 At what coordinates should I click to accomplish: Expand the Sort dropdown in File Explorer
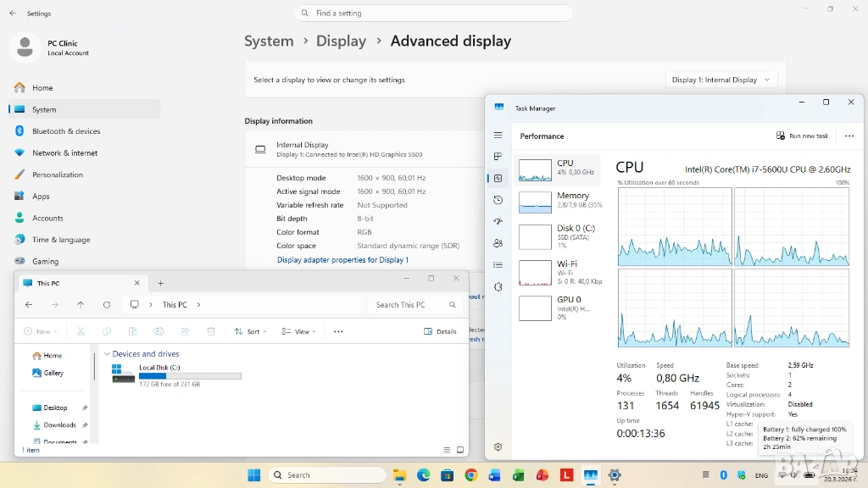point(250,331)
